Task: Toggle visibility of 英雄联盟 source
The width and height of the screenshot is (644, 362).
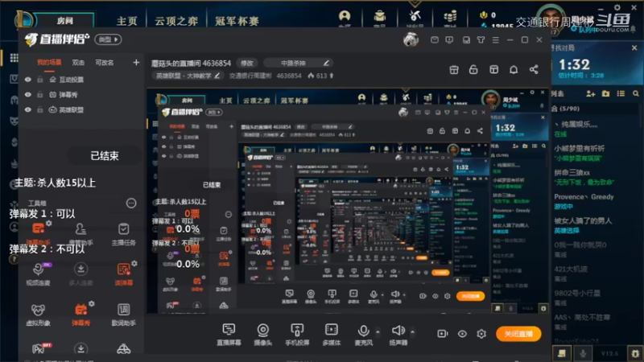Action: point(28,109)
